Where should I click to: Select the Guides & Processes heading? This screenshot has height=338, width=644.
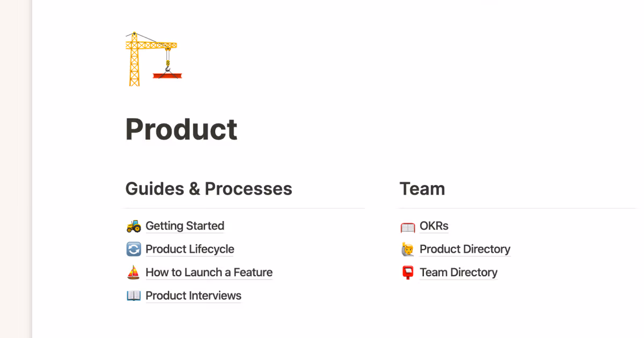point(208,188)
